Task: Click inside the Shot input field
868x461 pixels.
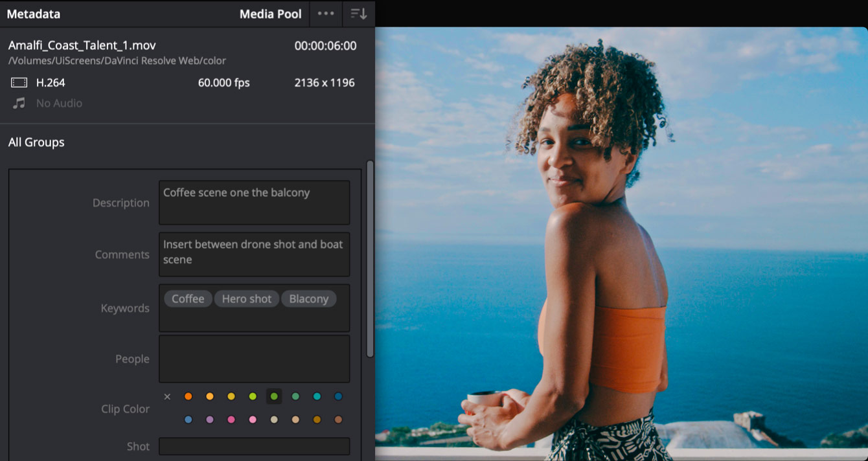Action: [x=254, y=446]
